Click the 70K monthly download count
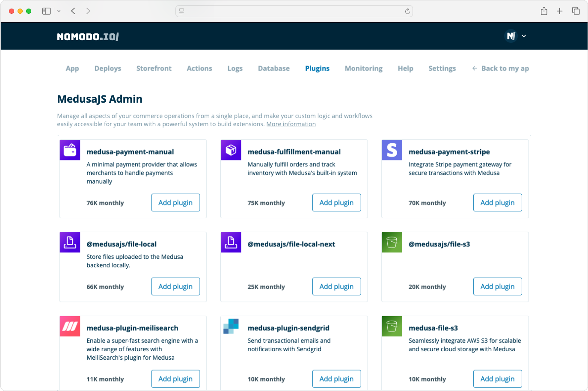Screen dimensions: 588x391 tap(427, 203)
